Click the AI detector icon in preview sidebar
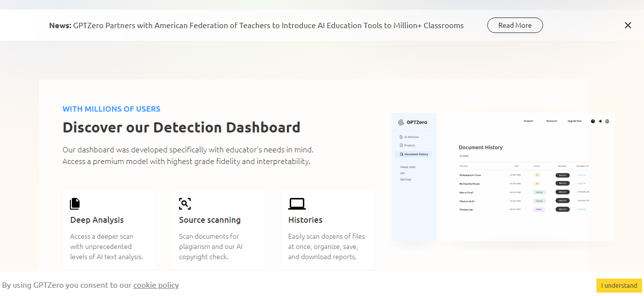This screenshot has width=644, height=296. pyautogui.click(x=401, y=137)
